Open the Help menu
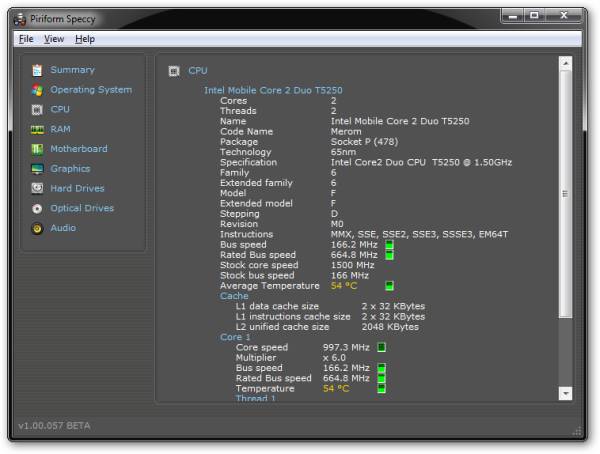 85,39
